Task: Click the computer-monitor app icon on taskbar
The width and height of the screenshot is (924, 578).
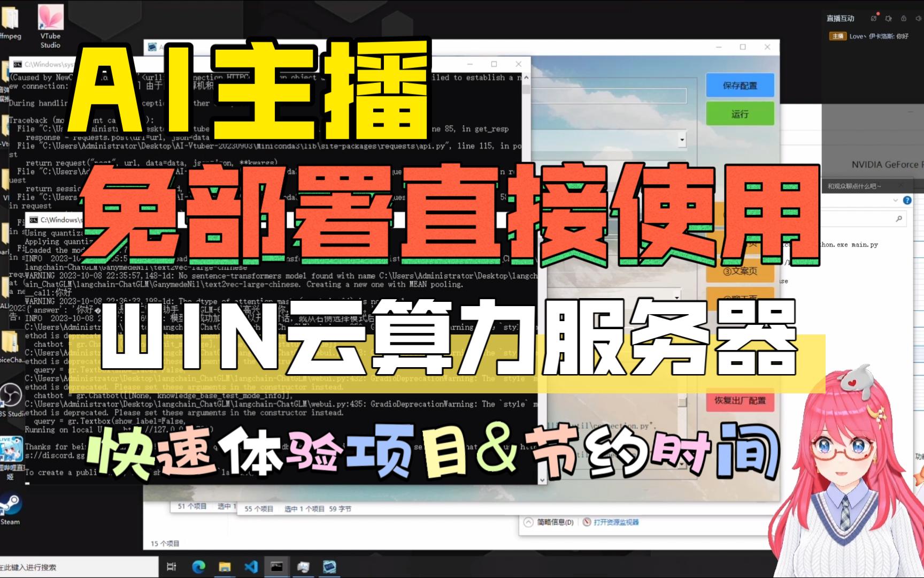Action: [303, 567]
